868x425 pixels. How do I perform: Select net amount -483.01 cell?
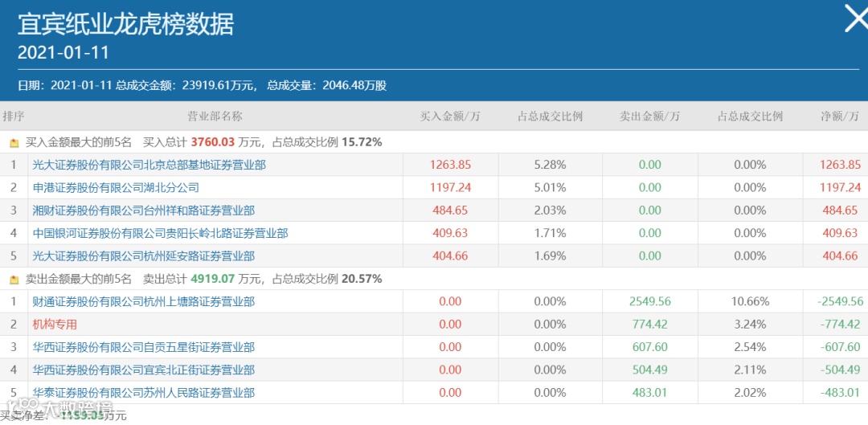click(841, 393)
